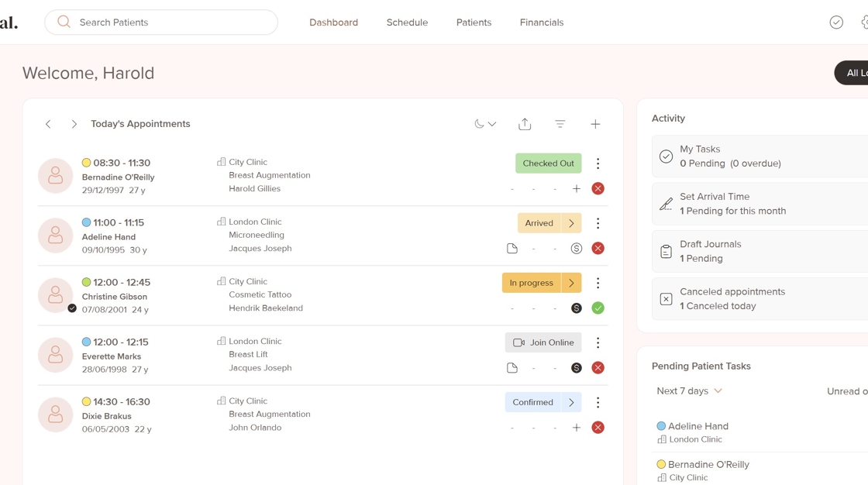Switch to the Schedule tab
This screenshot has height=485, width=868.
[x=407, y=22]
